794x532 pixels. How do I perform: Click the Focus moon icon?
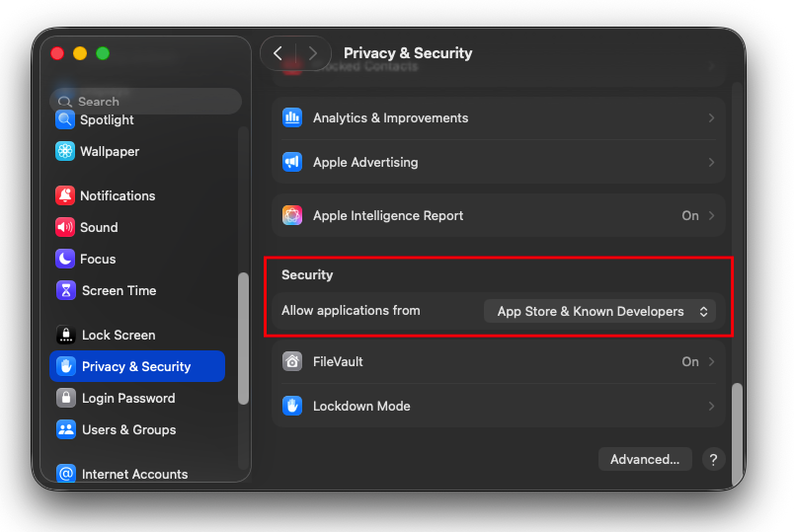pos(65,259)
